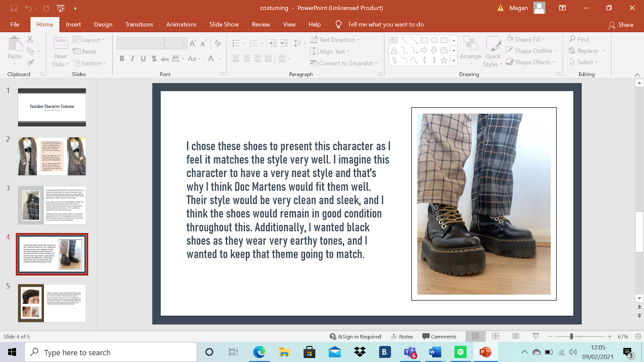Screen dimensions: 644x362
Task: Click the Cut scissors icon
Action: (30, 39)
